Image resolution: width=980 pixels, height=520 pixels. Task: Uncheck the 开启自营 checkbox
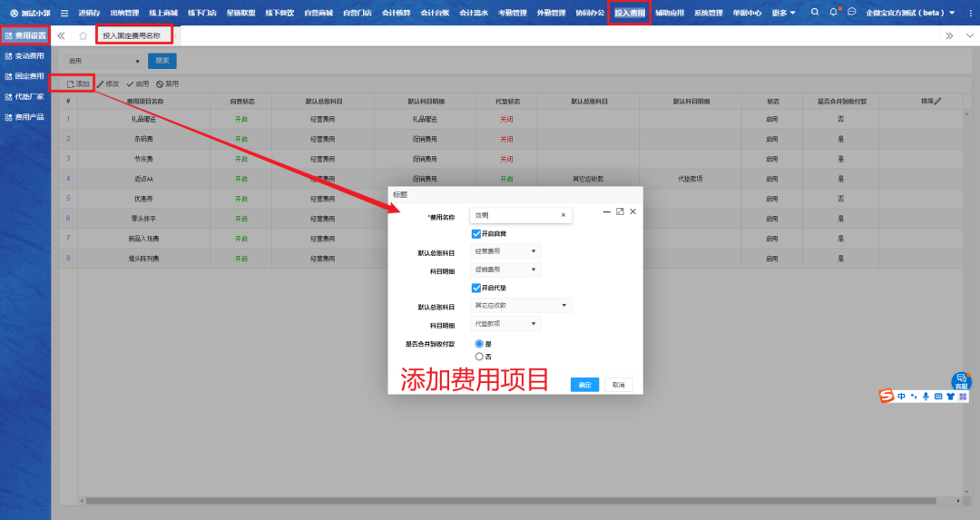point(476,234)
